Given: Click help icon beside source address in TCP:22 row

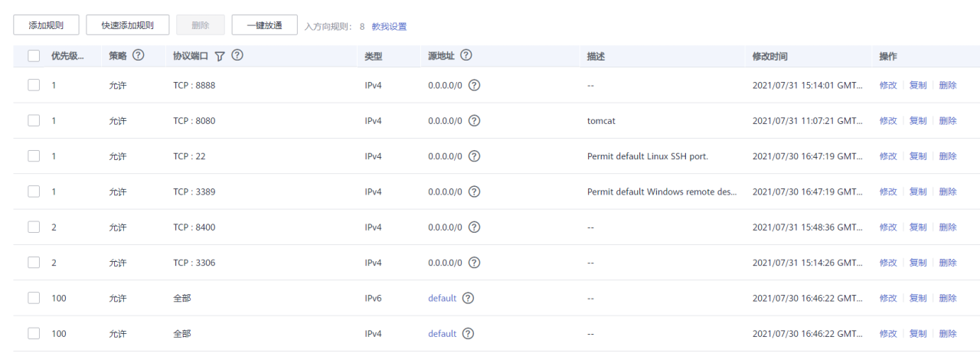Looking at the screenshot, I should click(x=474, y=156).
